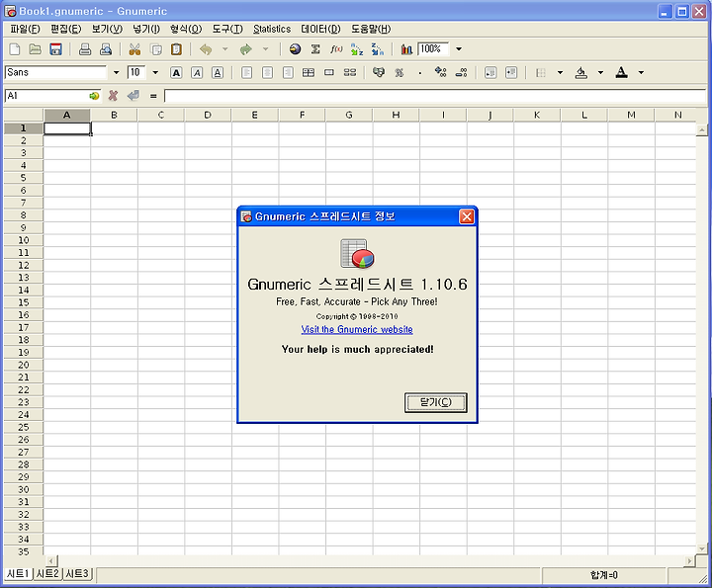This screenshot has width=712, height=588.
Task: Sort descending Z to A
Action: 378,49
